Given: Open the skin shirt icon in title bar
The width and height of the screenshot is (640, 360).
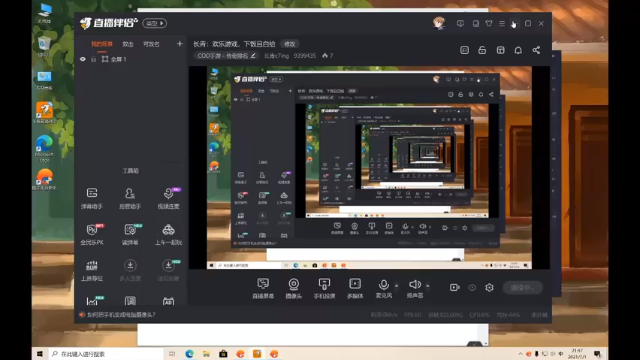Looking at the screenshot, I should click(x=489, y=23).
